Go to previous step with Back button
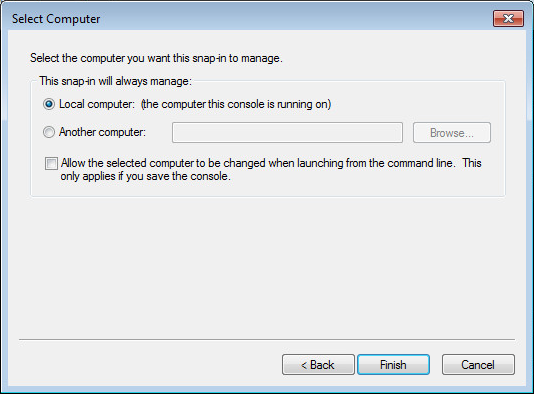This screenshot has height=394, width=534. click(318, 364)
